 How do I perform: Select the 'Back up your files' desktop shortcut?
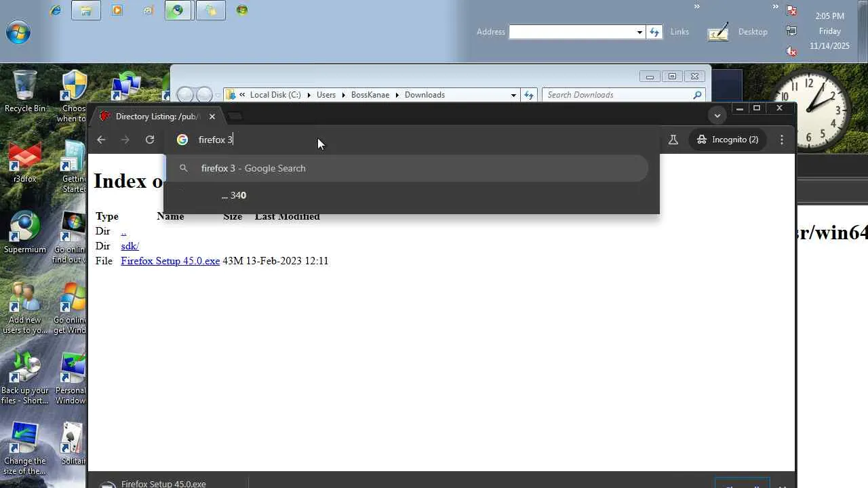[25, 378]
